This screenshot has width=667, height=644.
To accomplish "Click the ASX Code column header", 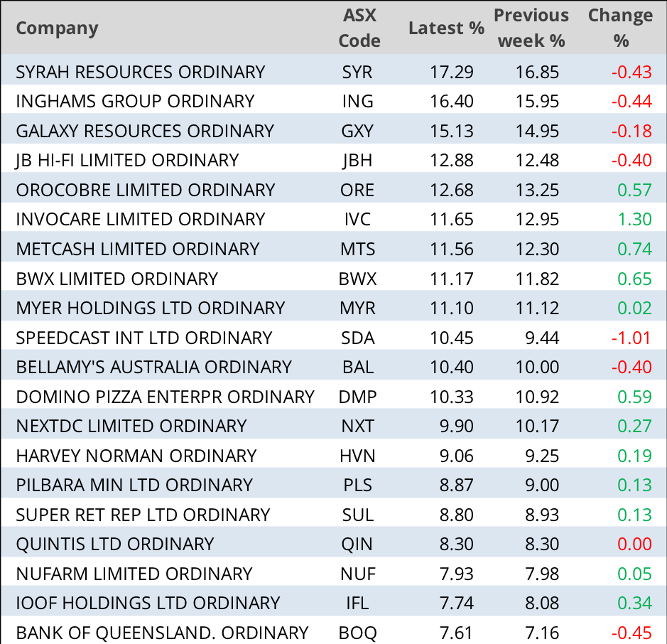I will click(x=359, y=28).
